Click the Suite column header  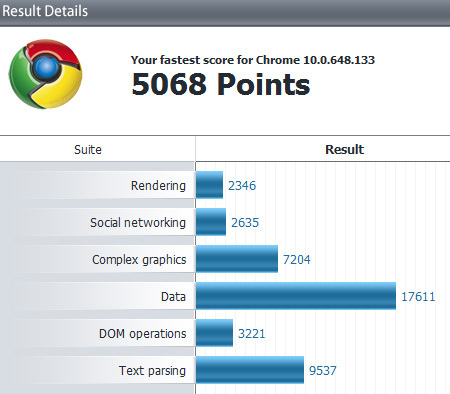tap(88, 150)
